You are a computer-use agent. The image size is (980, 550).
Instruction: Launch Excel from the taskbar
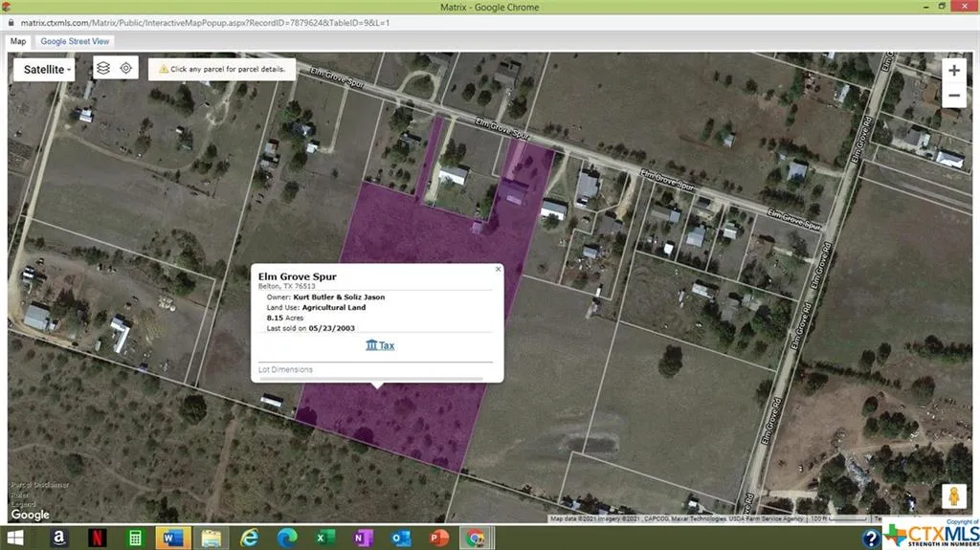324,538
